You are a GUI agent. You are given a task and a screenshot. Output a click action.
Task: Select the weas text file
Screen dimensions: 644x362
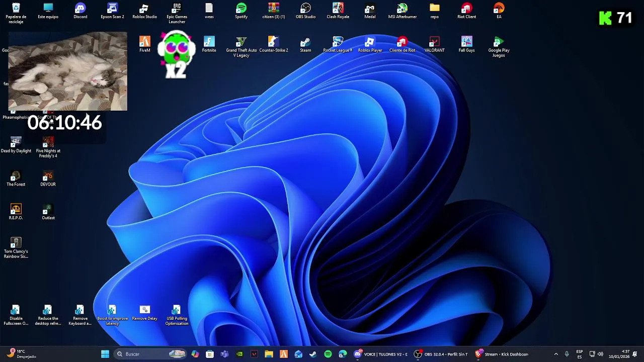(209, 11)
